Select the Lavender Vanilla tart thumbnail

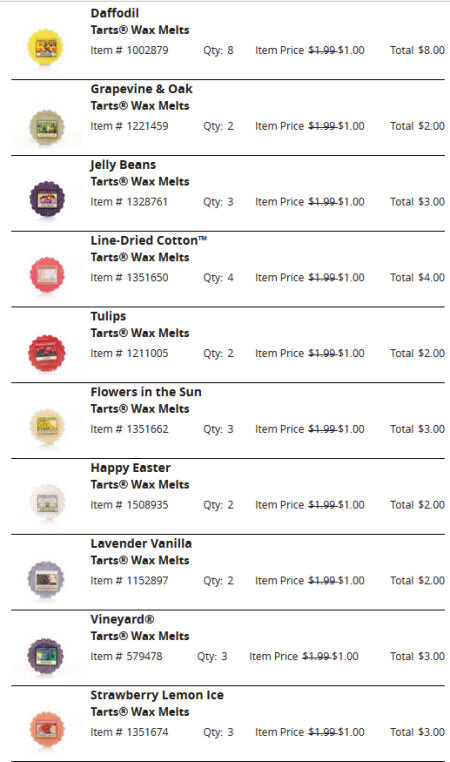pyautogui.click(x=46, y=578)
